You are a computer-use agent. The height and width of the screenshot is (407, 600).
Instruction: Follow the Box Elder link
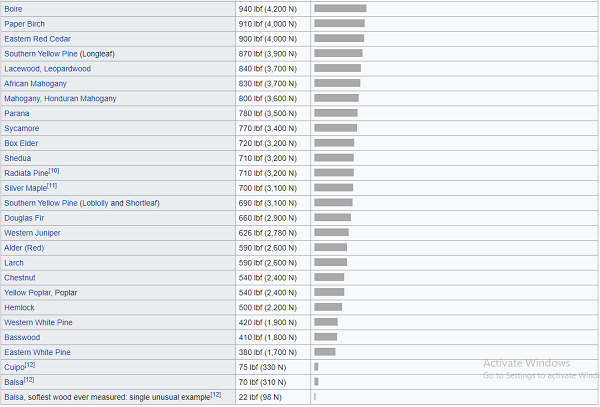point(21,143)
